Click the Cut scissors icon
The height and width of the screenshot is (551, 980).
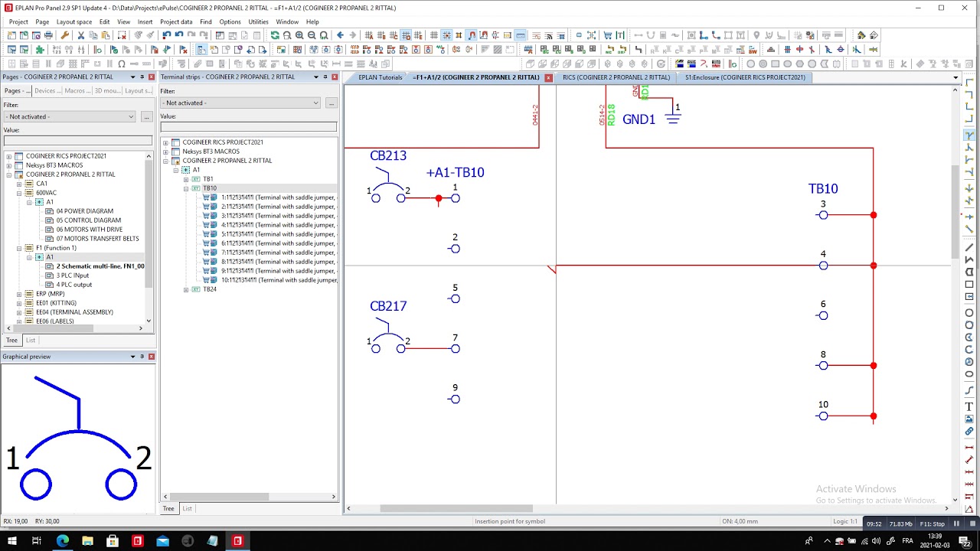[x=80, y=35]
